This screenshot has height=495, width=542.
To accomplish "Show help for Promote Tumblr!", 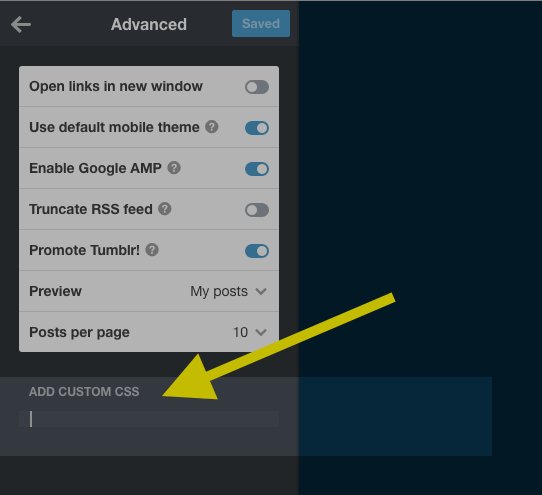I will [x=152, y=250].
